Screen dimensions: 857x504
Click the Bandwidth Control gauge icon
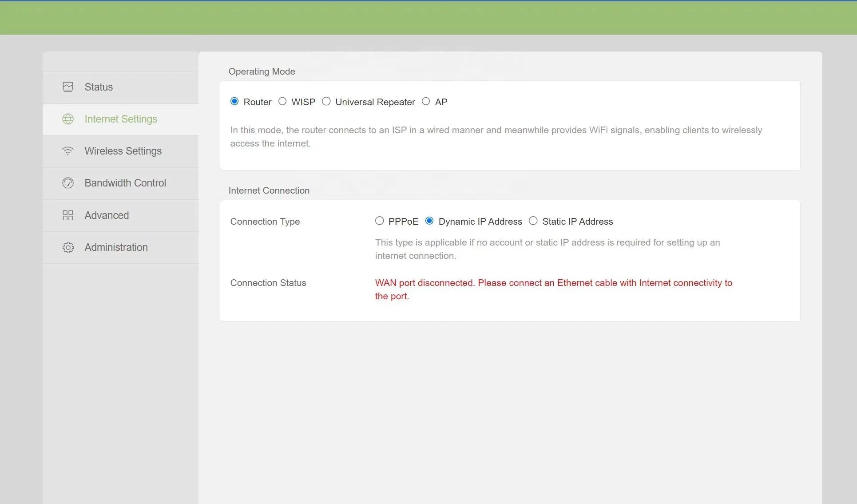tap(68, 183)
